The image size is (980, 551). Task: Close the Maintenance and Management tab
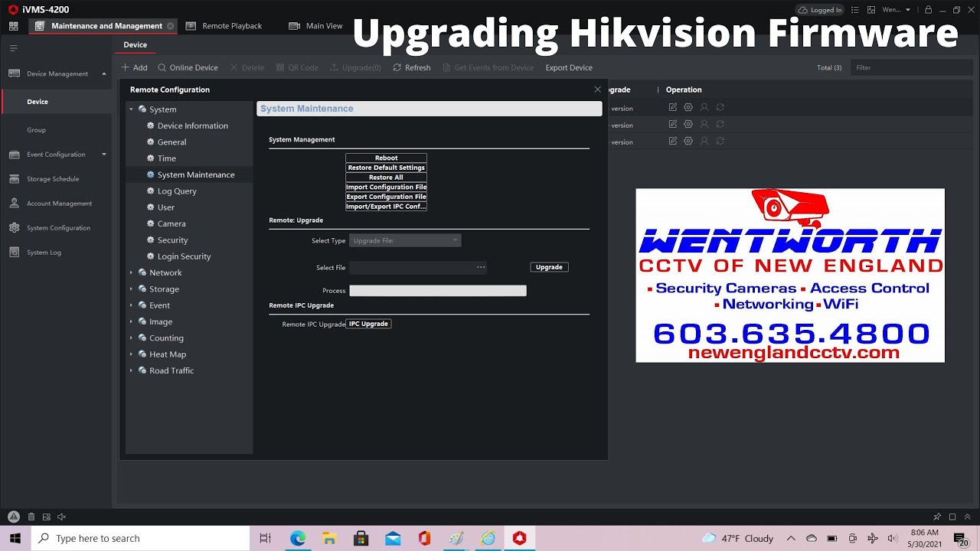(x=170, y=26)
